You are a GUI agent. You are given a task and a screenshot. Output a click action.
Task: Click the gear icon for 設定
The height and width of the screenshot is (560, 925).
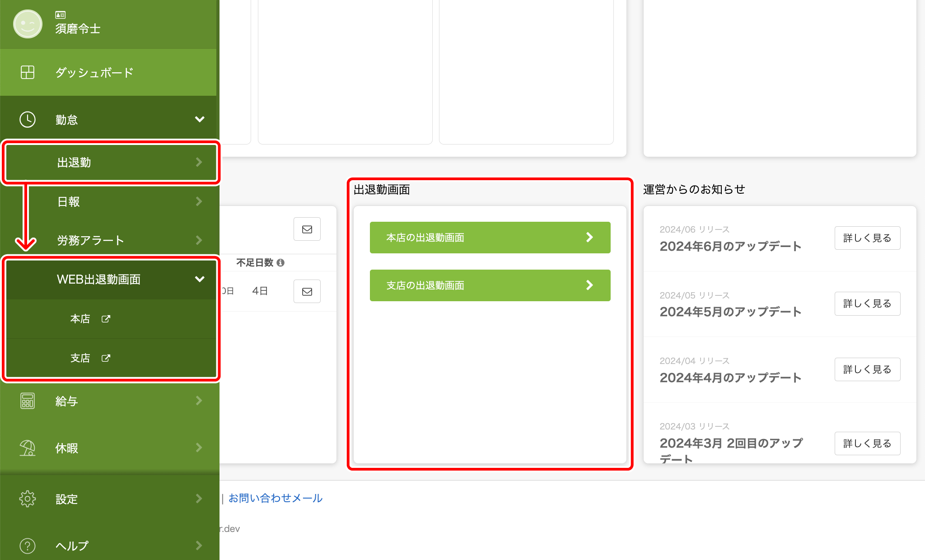coord(28,499)
